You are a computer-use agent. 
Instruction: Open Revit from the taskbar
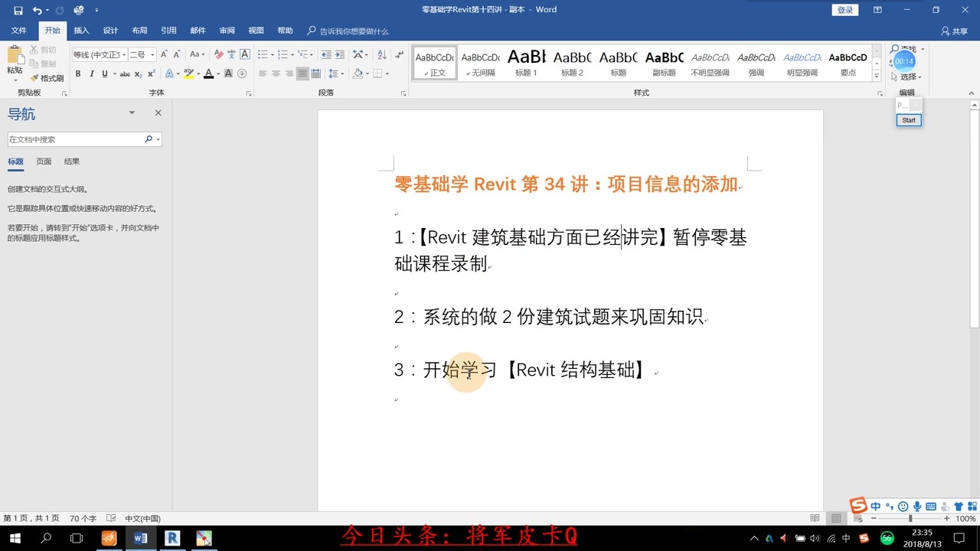coord(172,538)
